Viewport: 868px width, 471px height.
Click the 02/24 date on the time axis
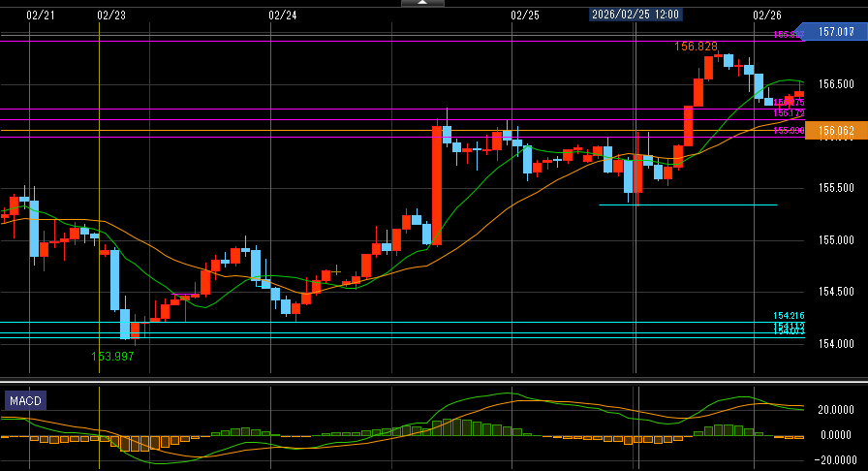[x=282, y=15]
